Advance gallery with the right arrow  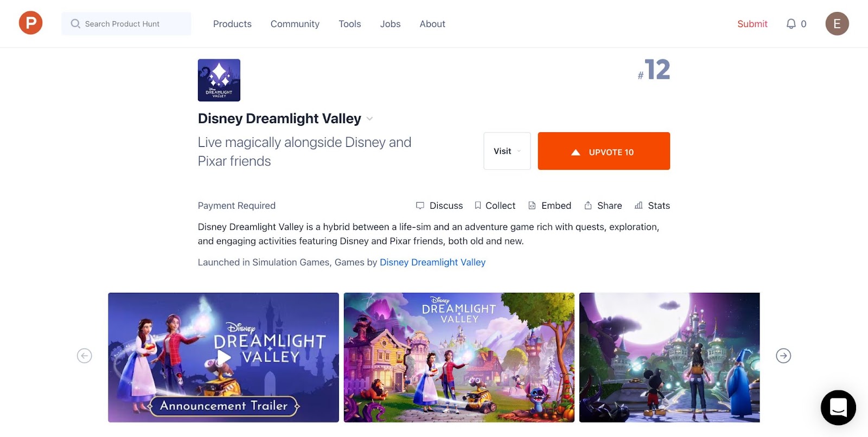click(x=783, y=356)
